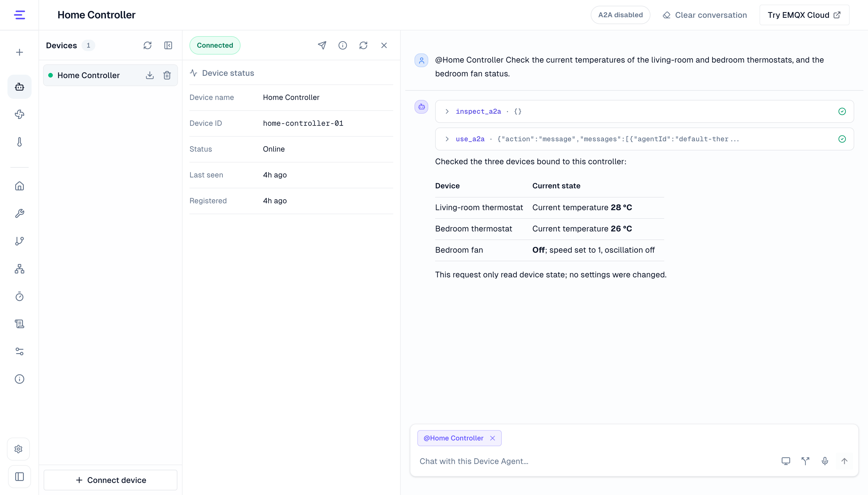This screenshot has width=868, height=495.
Task: Send message with up arrow button
Action: (x=844, y=461)
